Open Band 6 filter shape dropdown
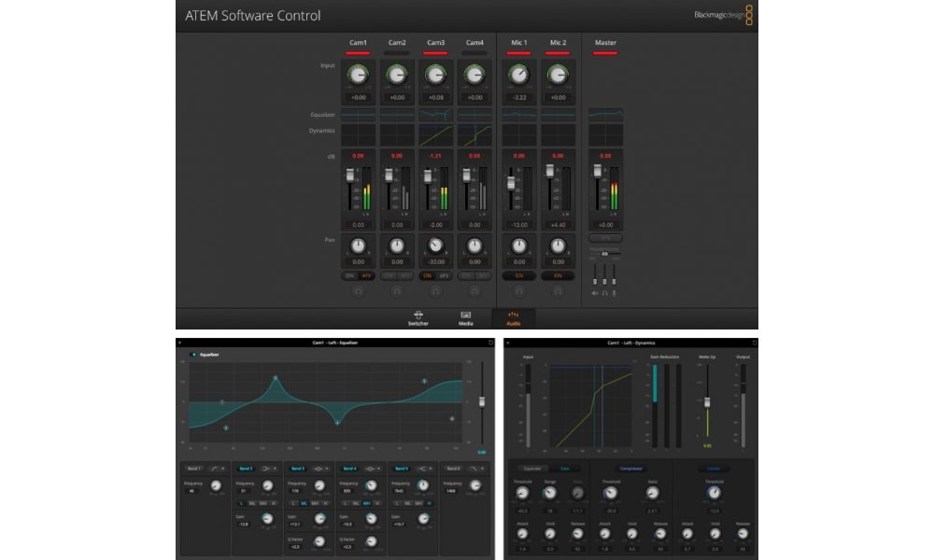Viewport: 934px width, 560px height. pos(481,467)
